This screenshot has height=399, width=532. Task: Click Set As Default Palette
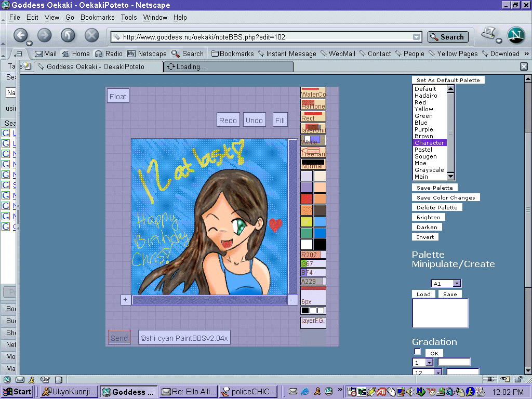click(x=448, y=80)
